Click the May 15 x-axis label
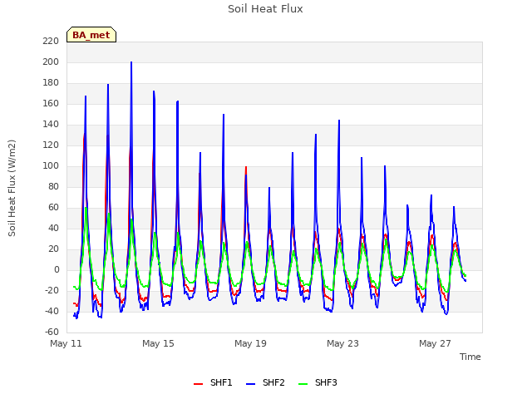Screen dimensions: 532x399 [158, 343]
